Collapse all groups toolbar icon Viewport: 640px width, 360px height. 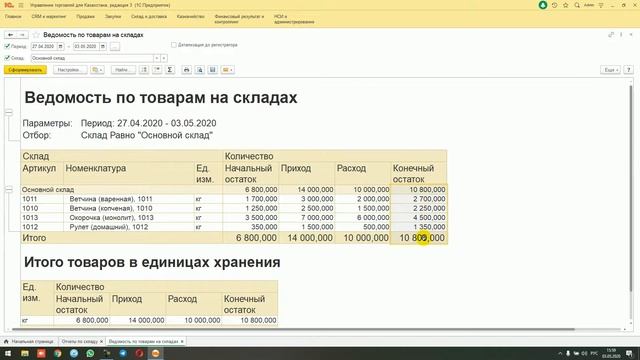(x=157, y=70)
